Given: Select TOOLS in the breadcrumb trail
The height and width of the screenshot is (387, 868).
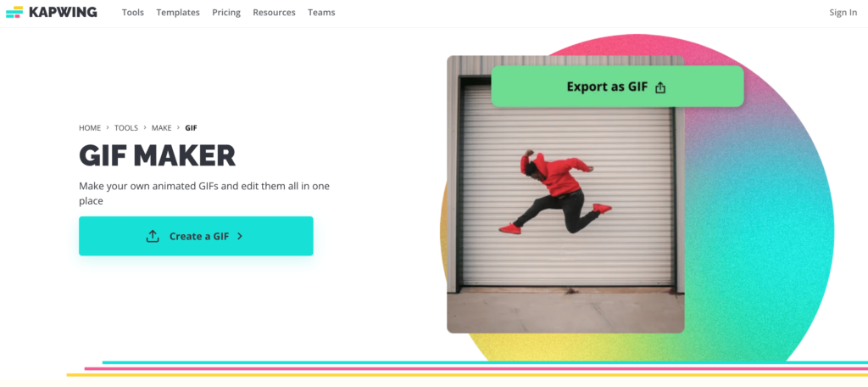Looking at the screenshot, I should (126, 128).
